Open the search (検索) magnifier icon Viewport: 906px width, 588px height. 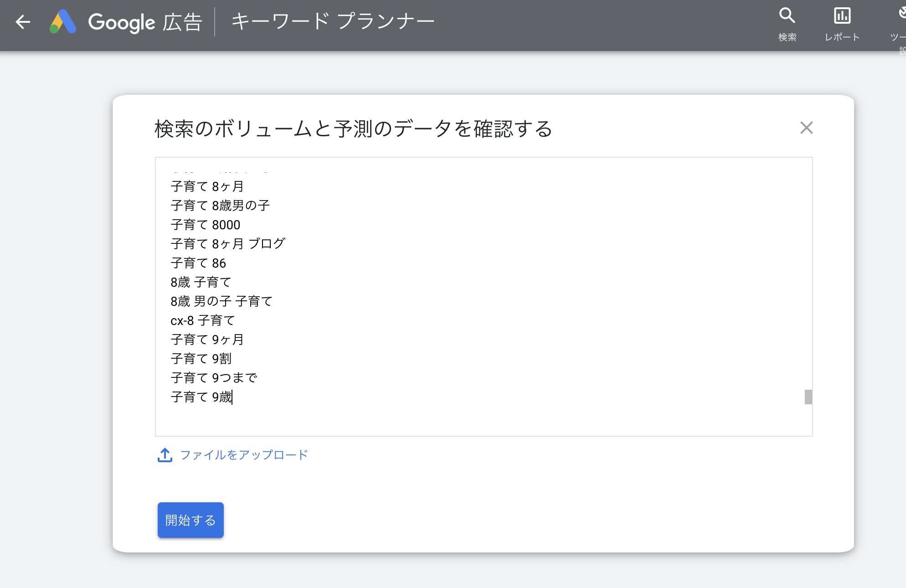[787, 16]
